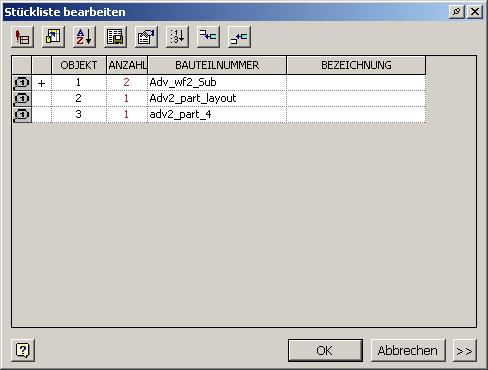488x370 pixels.
Task: Cancel the dialog with Abbrechen
Action: (408, 351)
